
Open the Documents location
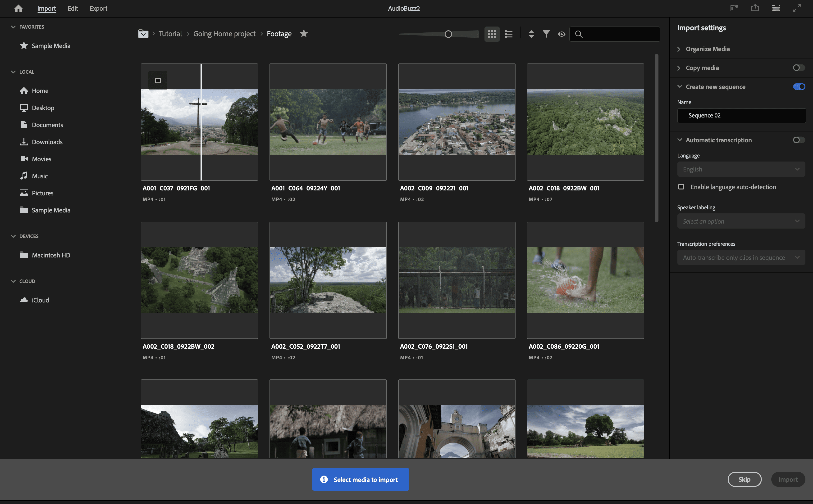pyautogui.click(x=41, y=125)
